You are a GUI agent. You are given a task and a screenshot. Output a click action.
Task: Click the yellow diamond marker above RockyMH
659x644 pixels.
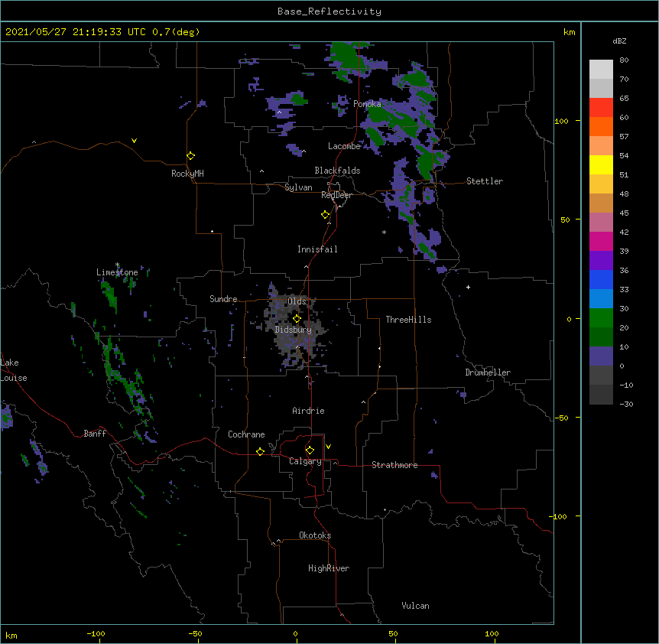click(x=191, y=156)
